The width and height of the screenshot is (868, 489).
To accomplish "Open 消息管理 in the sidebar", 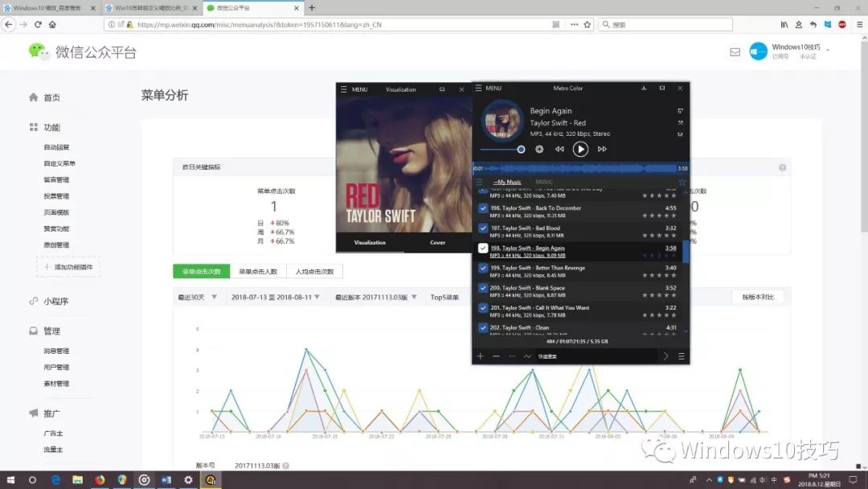I will click(56, 351).
